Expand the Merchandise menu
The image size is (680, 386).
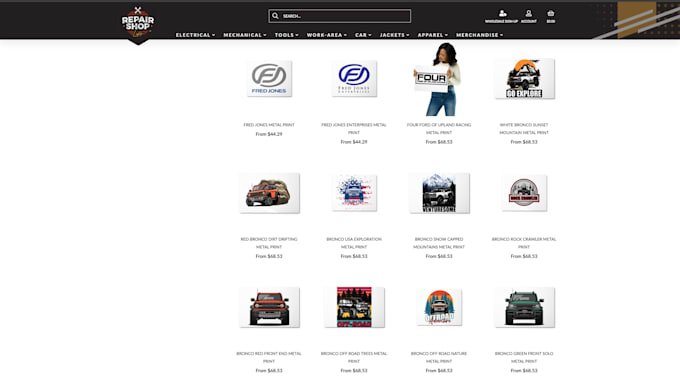[479, 35]
